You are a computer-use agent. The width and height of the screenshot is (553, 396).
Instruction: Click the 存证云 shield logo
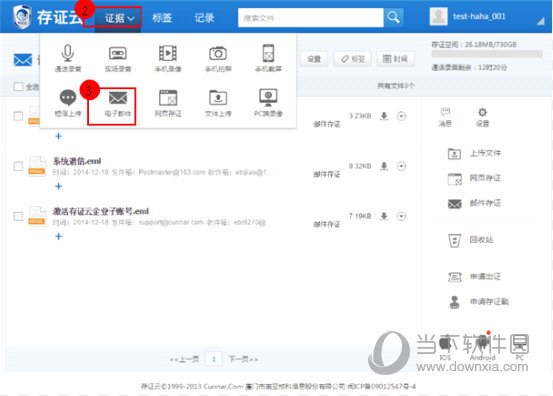click(22, 17)
